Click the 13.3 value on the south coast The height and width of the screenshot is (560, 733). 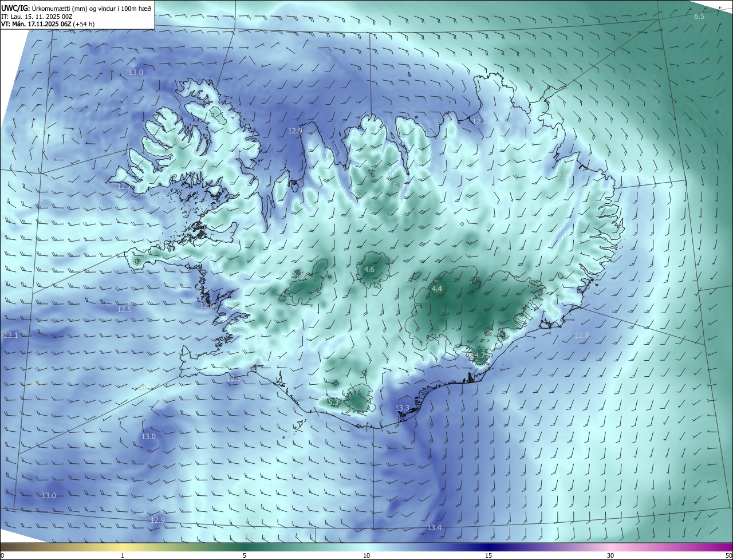coord(403,408)
